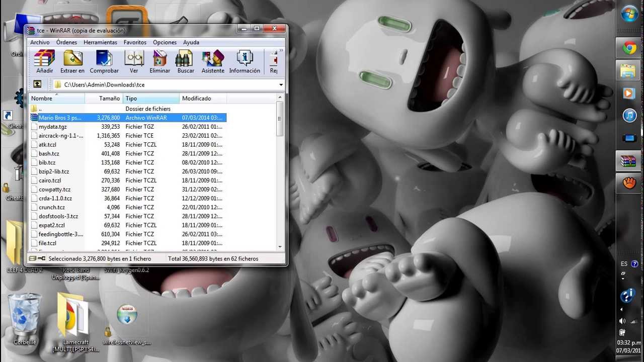Select the Corbeille recycle bin desktop icon
644x362 pixels.
[25, 319]
